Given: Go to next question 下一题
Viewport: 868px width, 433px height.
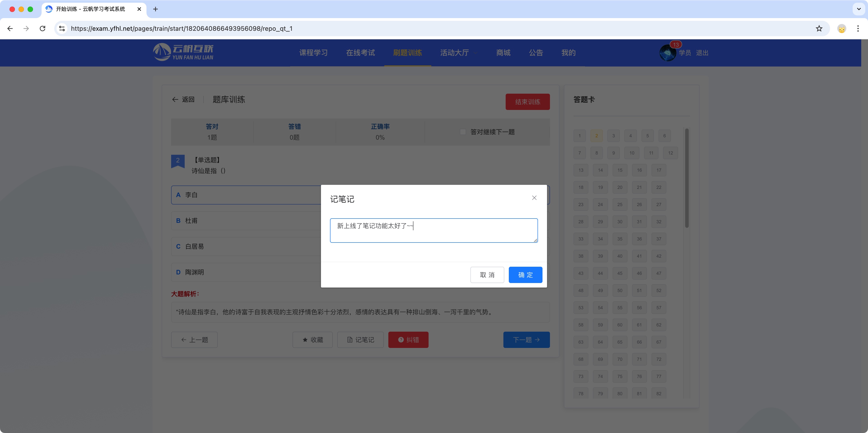Looking at the screenshot, I should coord(526,340).
